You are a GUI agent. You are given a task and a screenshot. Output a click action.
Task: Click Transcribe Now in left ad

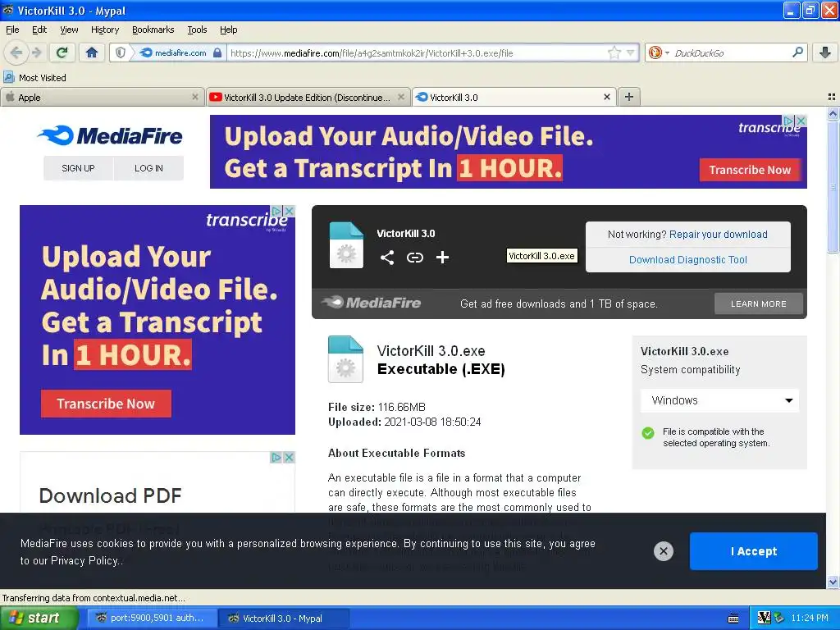click(106, 404)
